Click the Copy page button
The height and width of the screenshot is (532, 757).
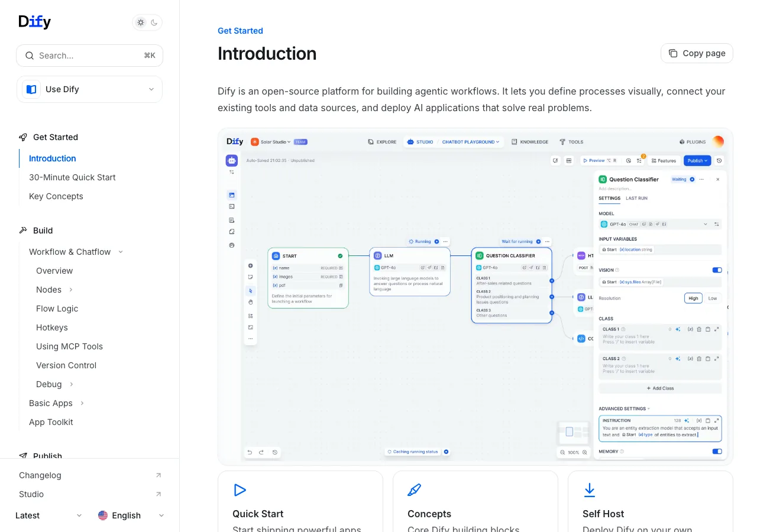[x=697, y=53]
